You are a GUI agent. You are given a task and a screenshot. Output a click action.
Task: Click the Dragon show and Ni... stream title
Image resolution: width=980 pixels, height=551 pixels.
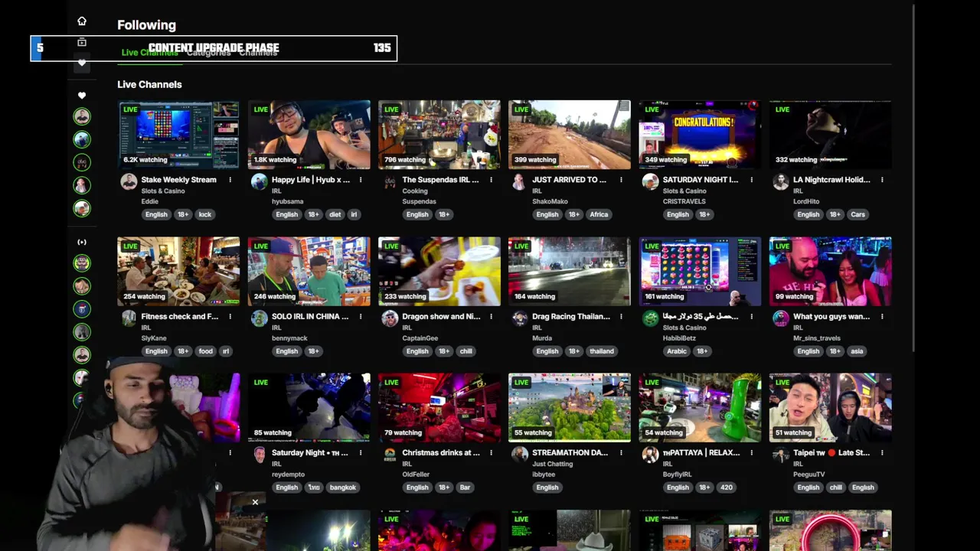click(x=441, y=316)
